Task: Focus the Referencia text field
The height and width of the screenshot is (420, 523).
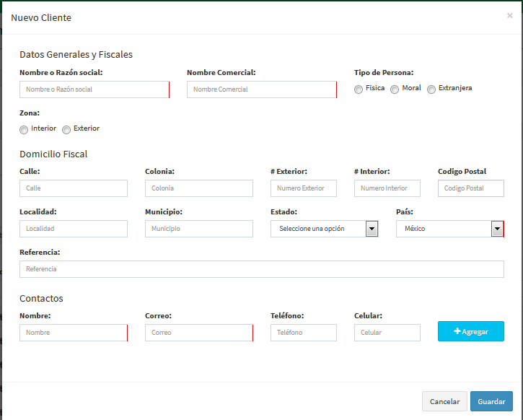Action: coord(262,269)
